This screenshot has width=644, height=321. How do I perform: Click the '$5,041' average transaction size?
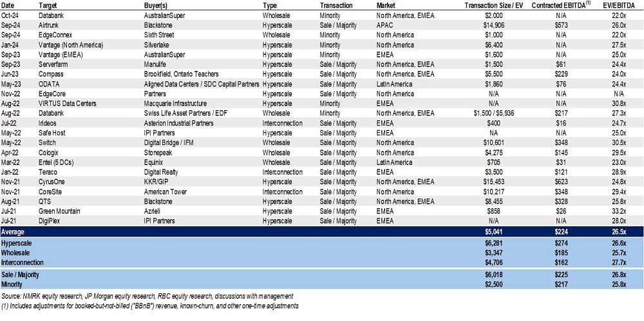[495, 232]
